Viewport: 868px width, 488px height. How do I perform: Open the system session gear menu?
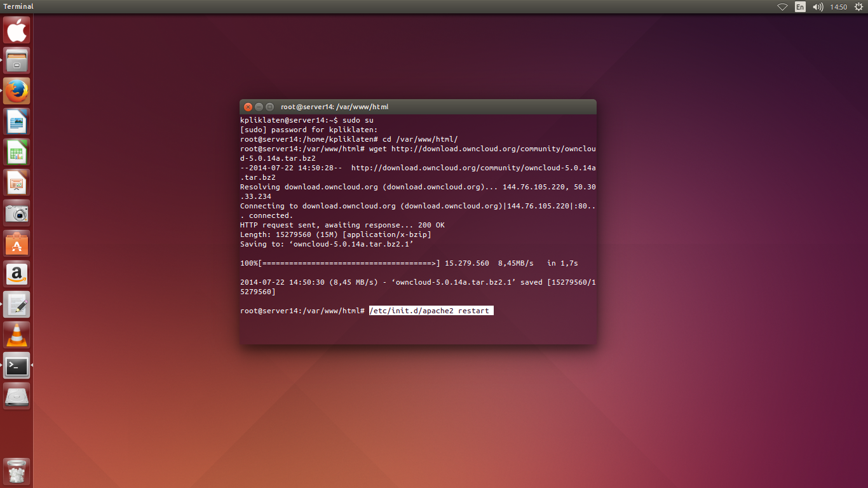click(858, 7)
